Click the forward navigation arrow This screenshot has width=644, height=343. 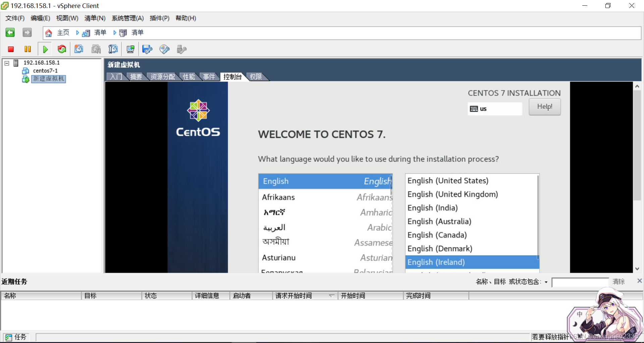[27, 33]
